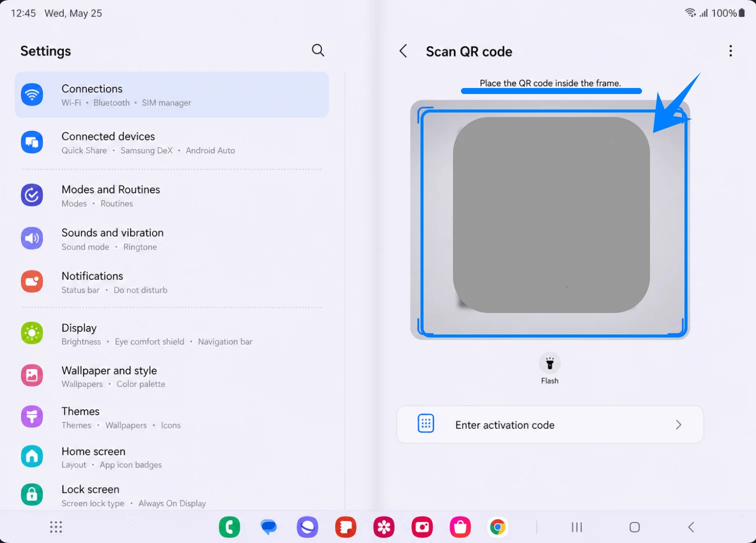
Task: Tap the Themes paintbrush icon
Action: pos(32,416)
